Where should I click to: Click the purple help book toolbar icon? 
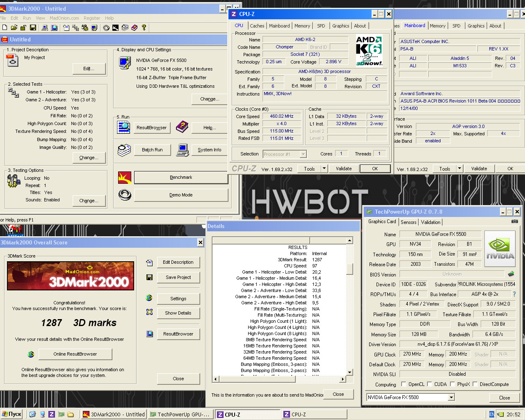coord(134,27)
